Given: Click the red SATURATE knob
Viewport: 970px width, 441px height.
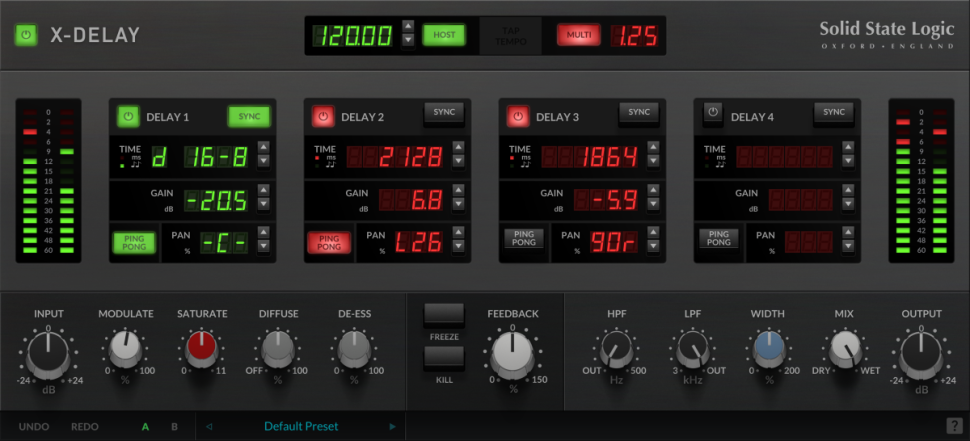Looking at the screenshot, I should [x=202, y=348].
